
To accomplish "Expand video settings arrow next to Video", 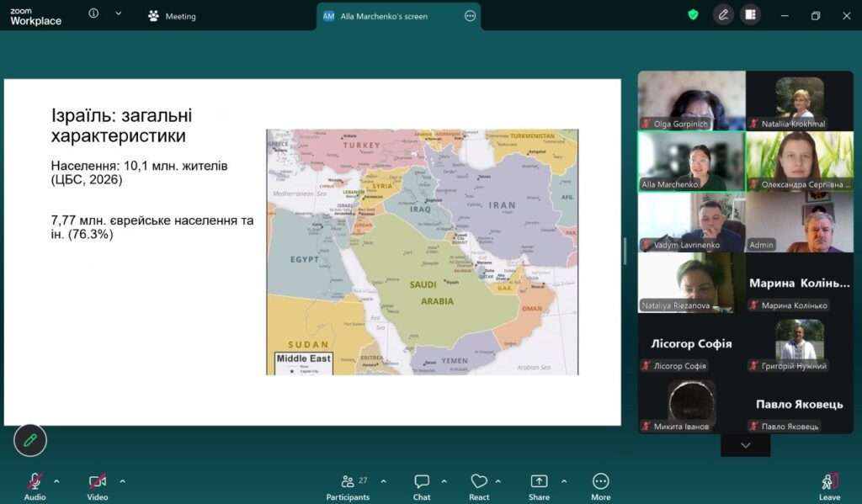I will 122,481.
